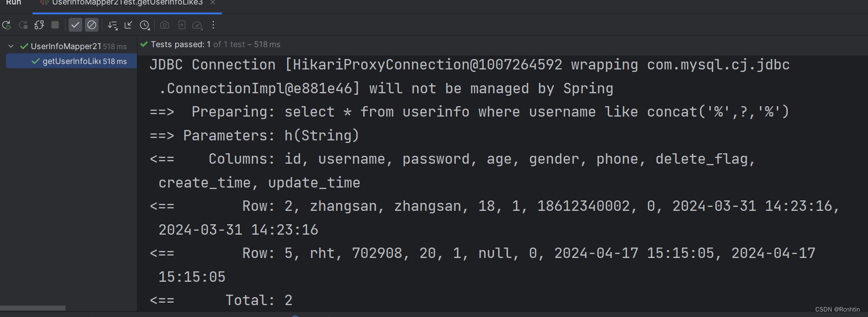Viewport: 868px width, 317px height.
Task: Open the kebab menu for more options
Action: tap(213, 25)
